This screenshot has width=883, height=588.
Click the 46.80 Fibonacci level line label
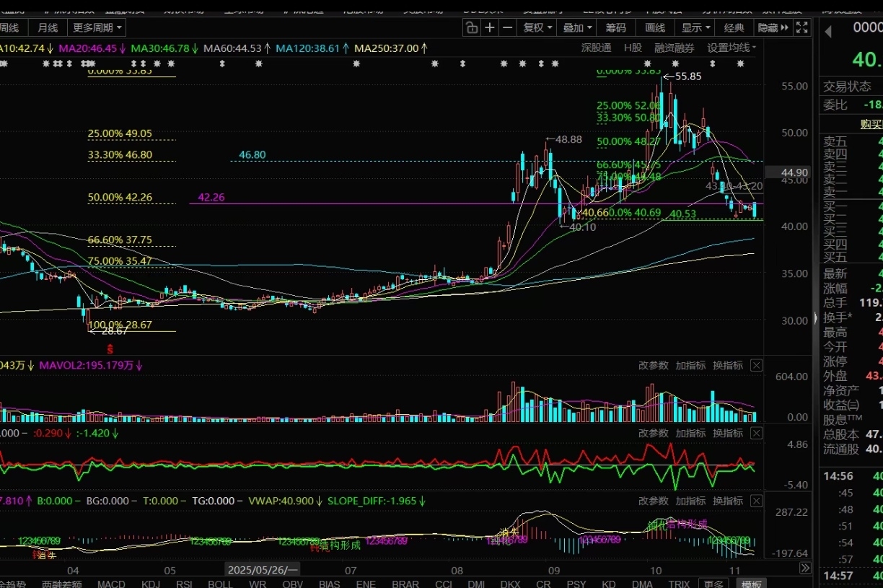[x=252, y=155]
